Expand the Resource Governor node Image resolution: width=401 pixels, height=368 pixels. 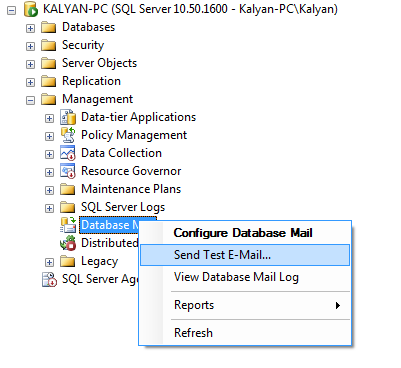(x=49, y=172)
